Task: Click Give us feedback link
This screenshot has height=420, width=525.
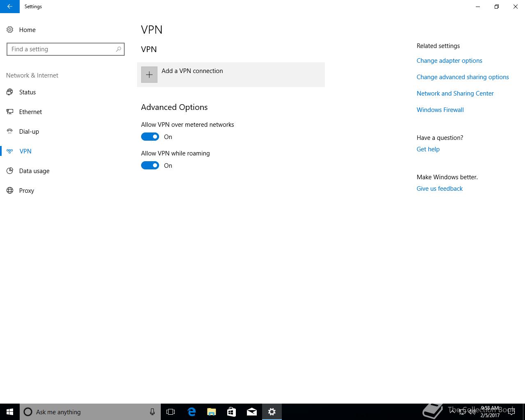Action: pyautogui.click(x=439, y=189)
